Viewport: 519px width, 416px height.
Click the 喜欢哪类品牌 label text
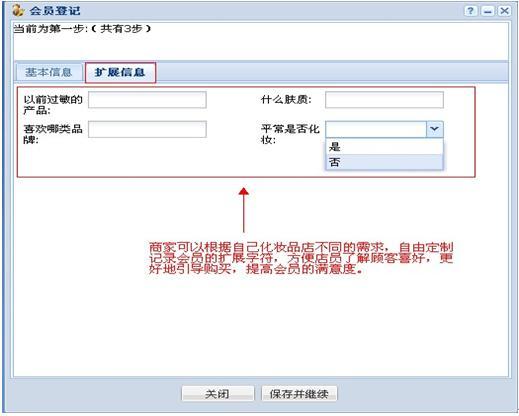pos(53,134)
